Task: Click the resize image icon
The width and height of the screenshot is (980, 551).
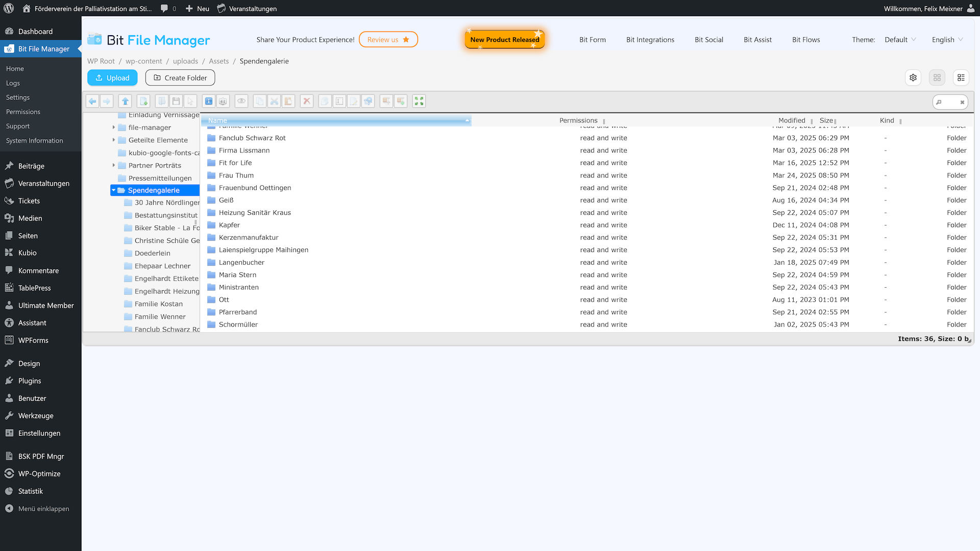Action: pyautogui.click(x=368, y=101)
